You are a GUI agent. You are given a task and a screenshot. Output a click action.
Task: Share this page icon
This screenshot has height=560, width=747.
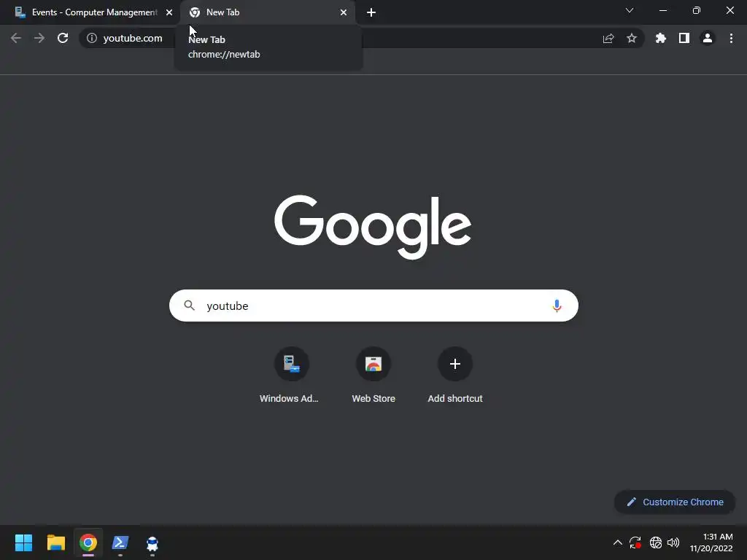point(608,38)
